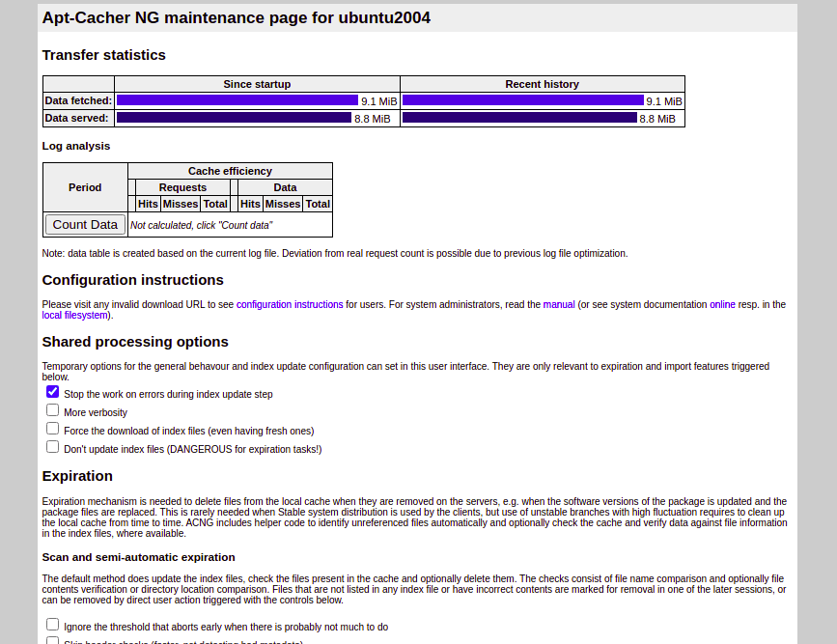Viewport: 837px width, 644px height.
Task: Select the Recent history column header
Action: pyautogui.click(x=542, y=84)
